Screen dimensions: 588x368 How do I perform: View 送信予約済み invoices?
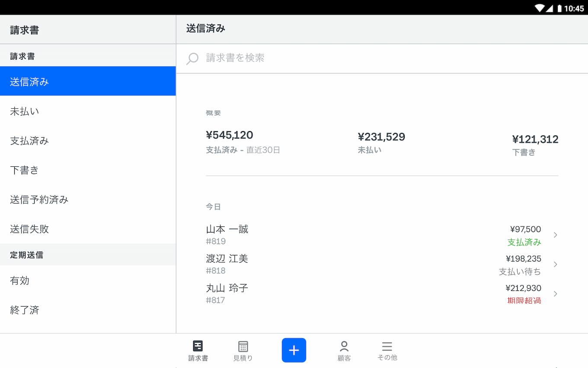pyautogui.click(x=39, y=200)
